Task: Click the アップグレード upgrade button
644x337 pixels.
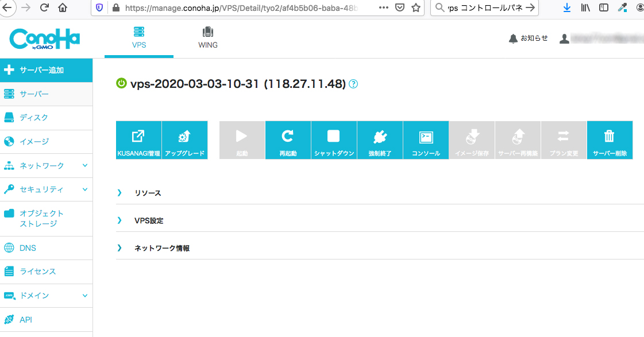Action: (x=185, y=140)
